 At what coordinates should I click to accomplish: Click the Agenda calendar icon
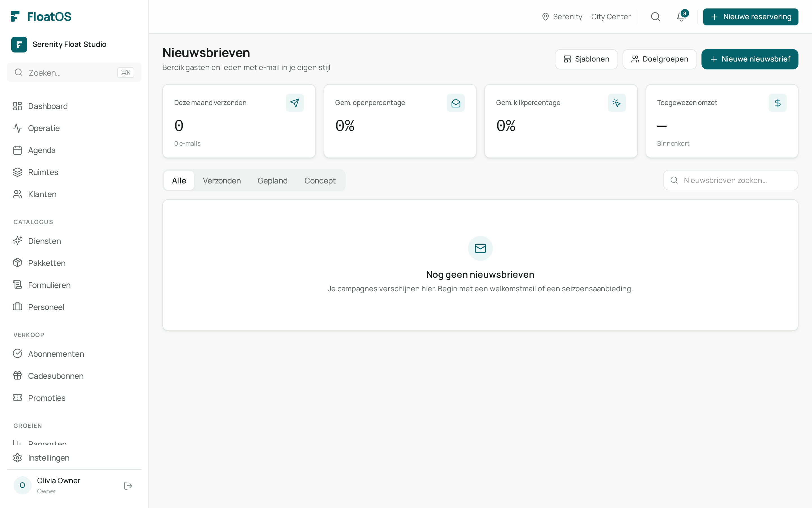point(17,150)
